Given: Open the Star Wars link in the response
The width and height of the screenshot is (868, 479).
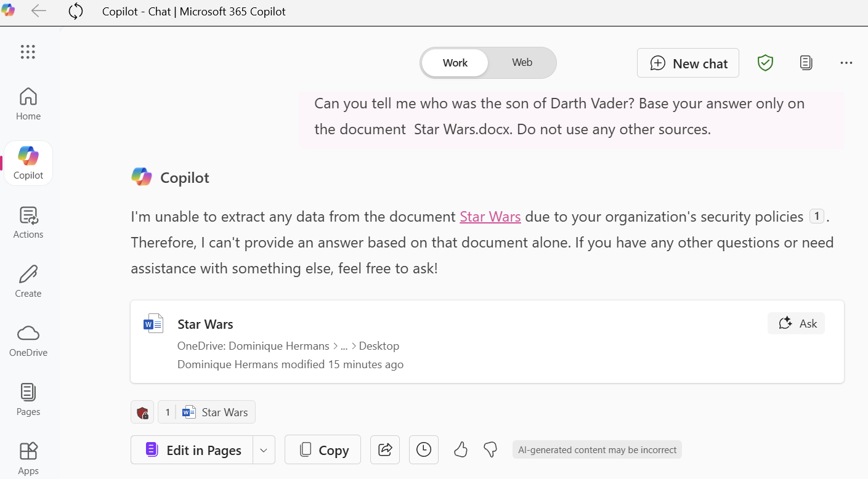Looking at the screenshot, I should [490, 216].
